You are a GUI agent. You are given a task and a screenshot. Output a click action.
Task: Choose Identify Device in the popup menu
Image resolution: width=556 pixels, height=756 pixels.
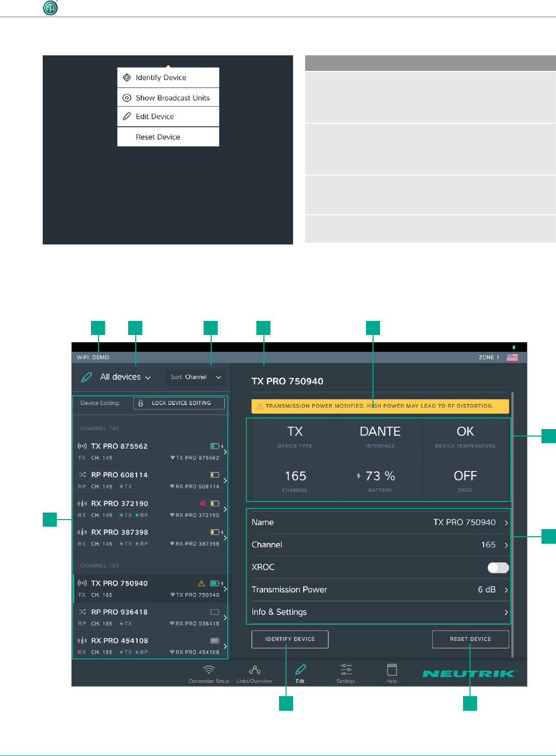168,77
